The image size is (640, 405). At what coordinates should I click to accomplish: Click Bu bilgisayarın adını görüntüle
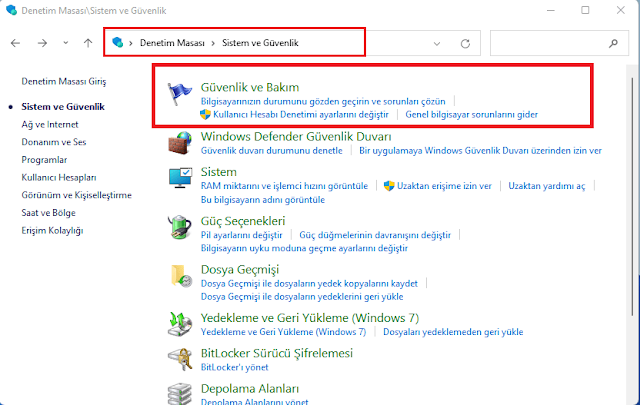coord(262,200)
